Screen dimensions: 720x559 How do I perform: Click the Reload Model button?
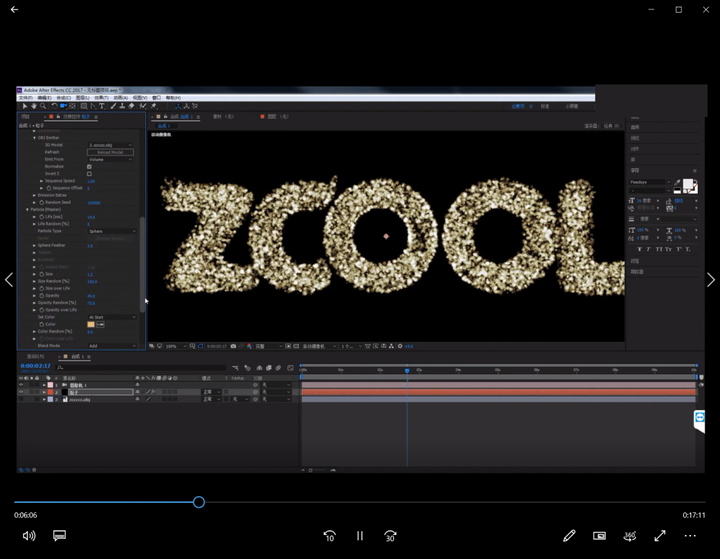coord(110,152)
